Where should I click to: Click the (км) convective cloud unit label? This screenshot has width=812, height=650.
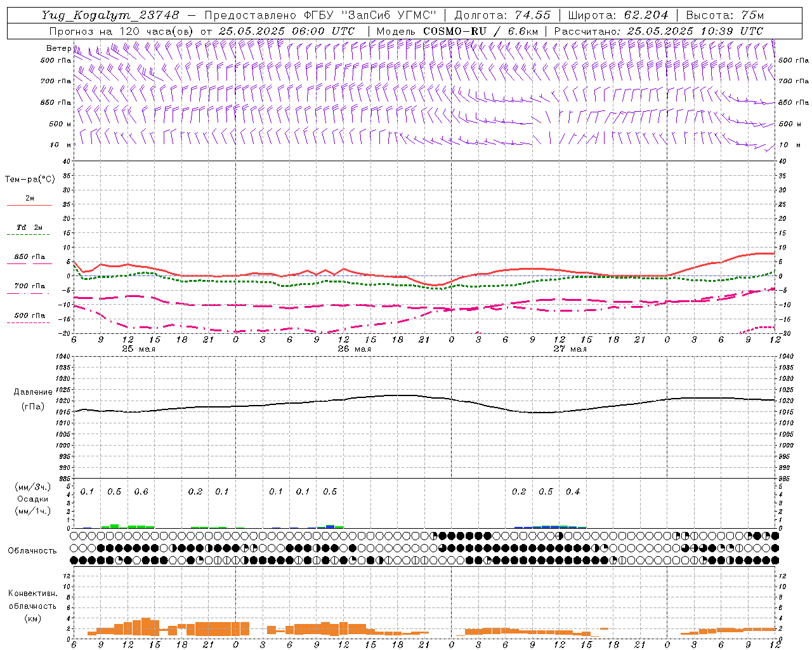tap(33, 618)
